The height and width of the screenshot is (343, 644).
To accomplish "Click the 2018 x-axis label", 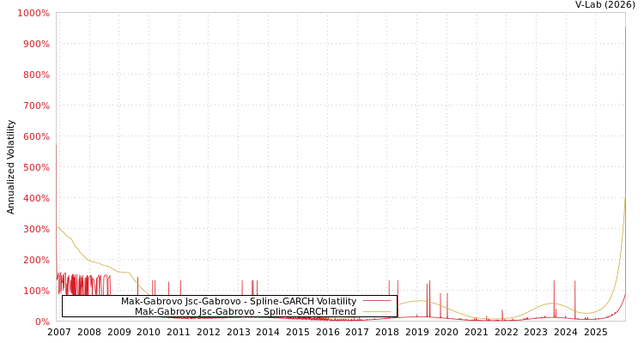I will tap(387, 332).
